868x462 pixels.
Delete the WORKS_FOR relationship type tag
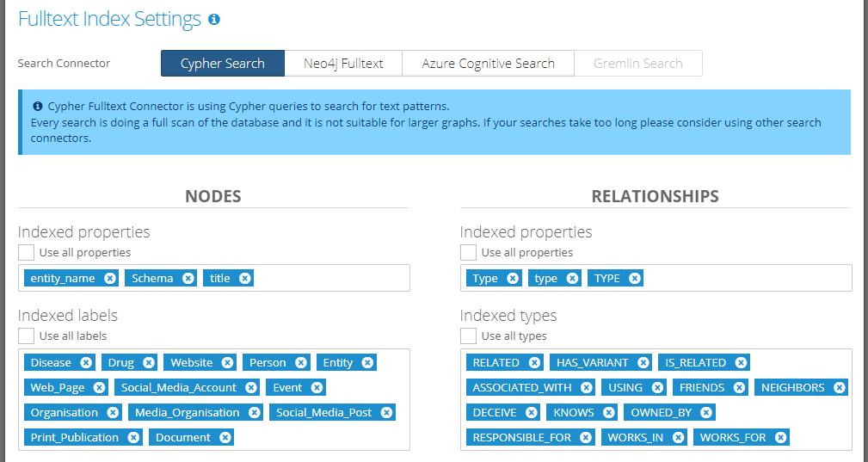[780, 437]
